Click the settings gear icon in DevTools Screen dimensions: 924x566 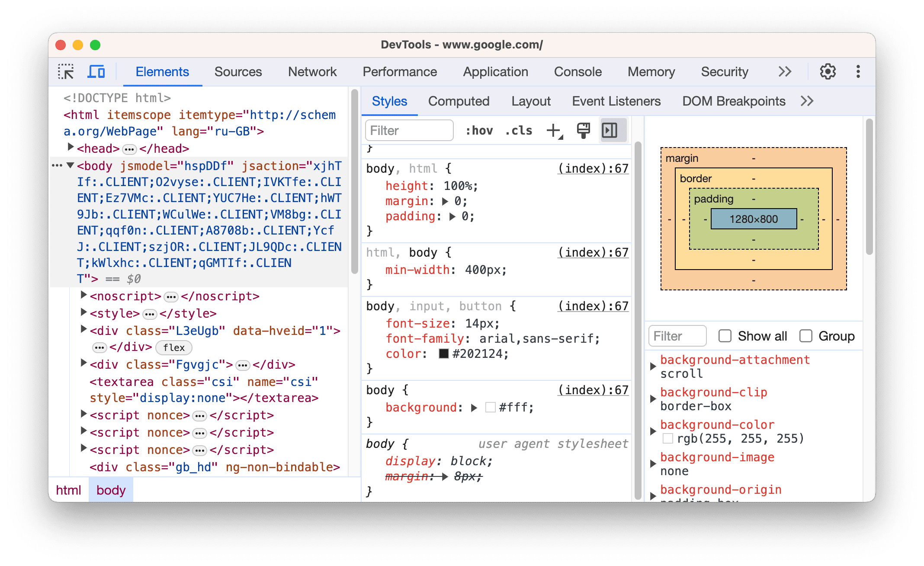pyautogui.click(x=826, y=71)
